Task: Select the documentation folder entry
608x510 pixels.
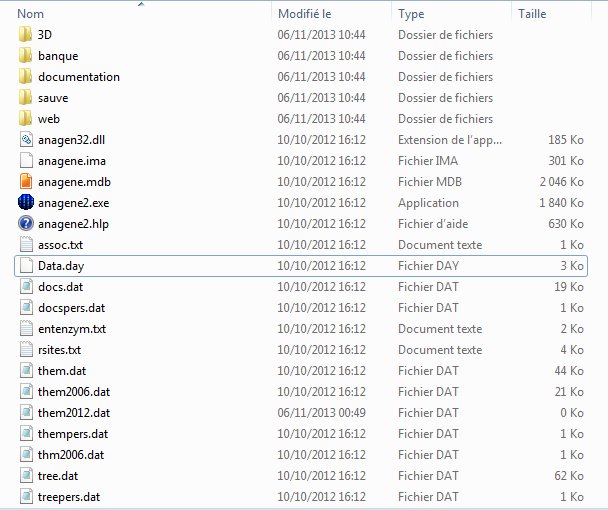Action: pos(78,77)
